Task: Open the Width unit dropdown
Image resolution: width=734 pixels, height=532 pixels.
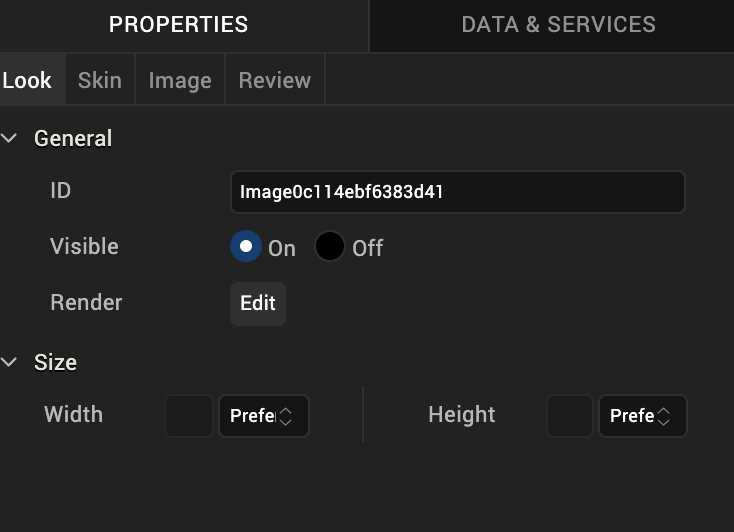Action: pos(263,416)
